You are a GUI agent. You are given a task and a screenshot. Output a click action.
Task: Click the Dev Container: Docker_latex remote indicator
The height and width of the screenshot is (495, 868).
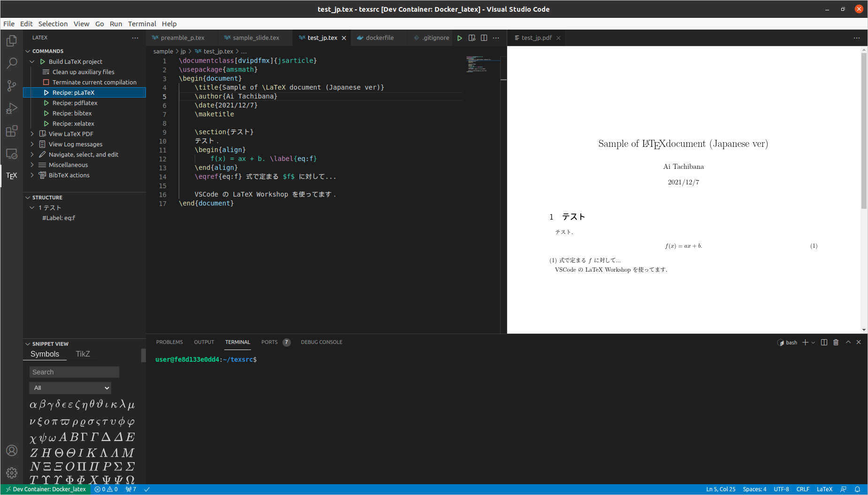pos(46,489)
